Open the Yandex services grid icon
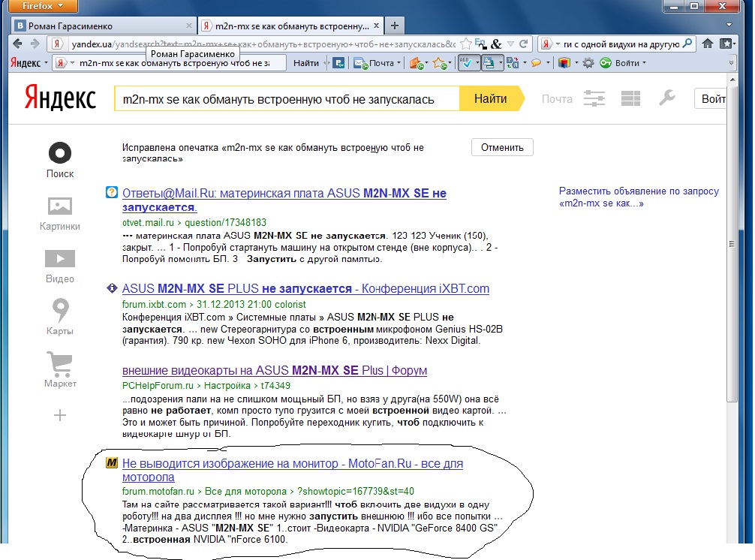 point(630,98)
